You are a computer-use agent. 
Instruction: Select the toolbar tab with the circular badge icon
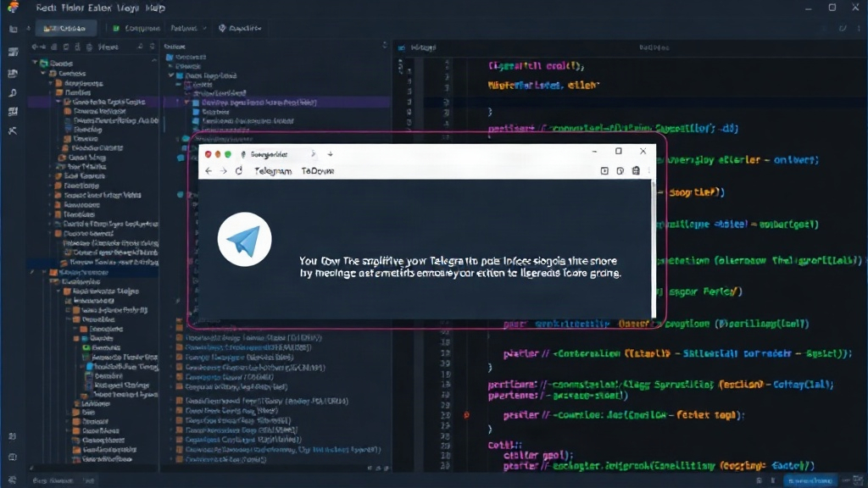pos(240,28)
